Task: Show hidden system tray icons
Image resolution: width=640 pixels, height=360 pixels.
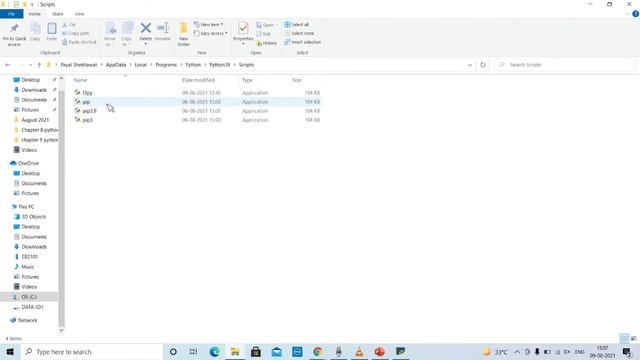Action: tap(517, 351)
